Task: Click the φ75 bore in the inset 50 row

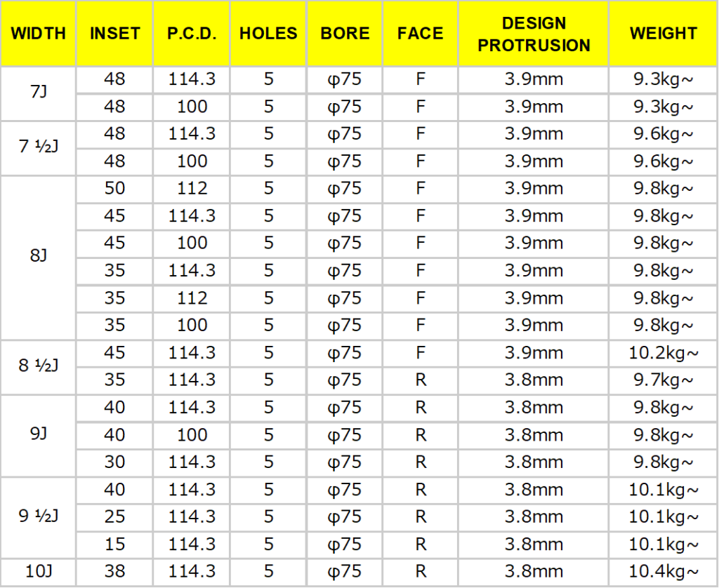Action: (345, 189)
